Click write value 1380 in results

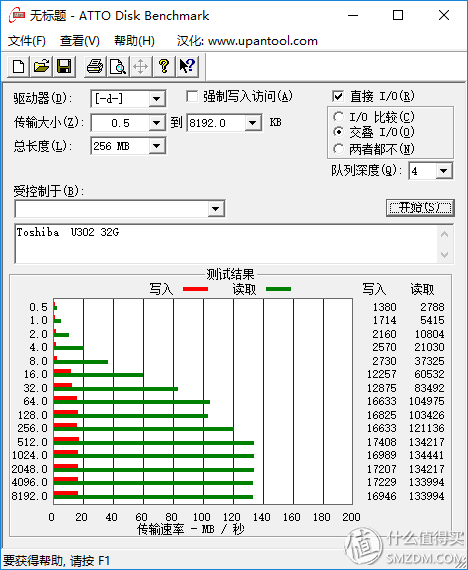tap(384, 307)
